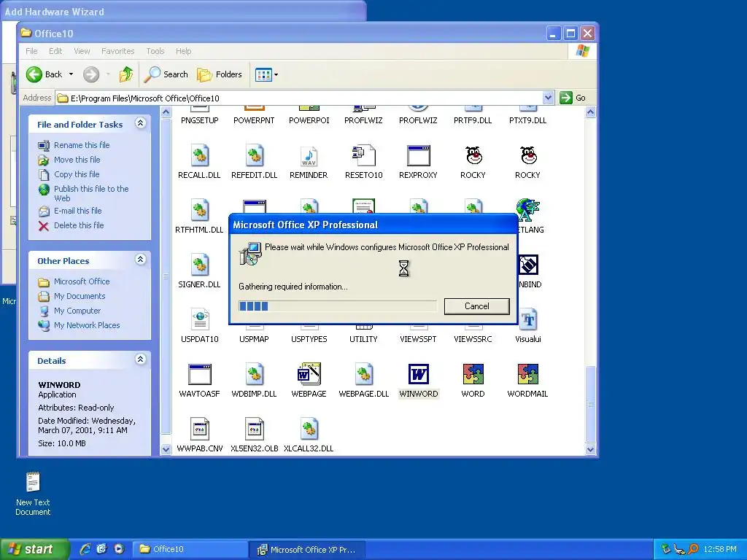This screenshot has width=747, height=560.
Task: Select the WDBIMP.DLL file icon
Action: click(255, 374)
